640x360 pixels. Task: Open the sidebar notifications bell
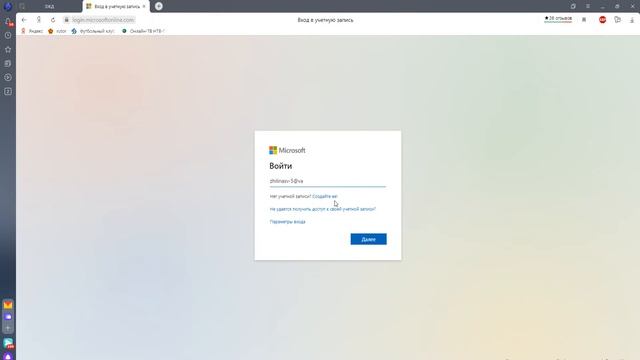coord(8,21)
